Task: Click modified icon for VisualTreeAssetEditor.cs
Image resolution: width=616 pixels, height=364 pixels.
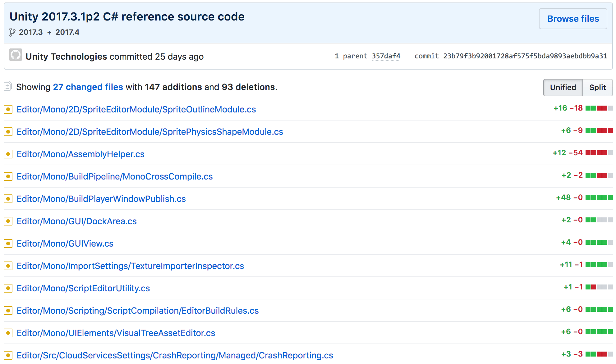Action: tap(8, 333)
